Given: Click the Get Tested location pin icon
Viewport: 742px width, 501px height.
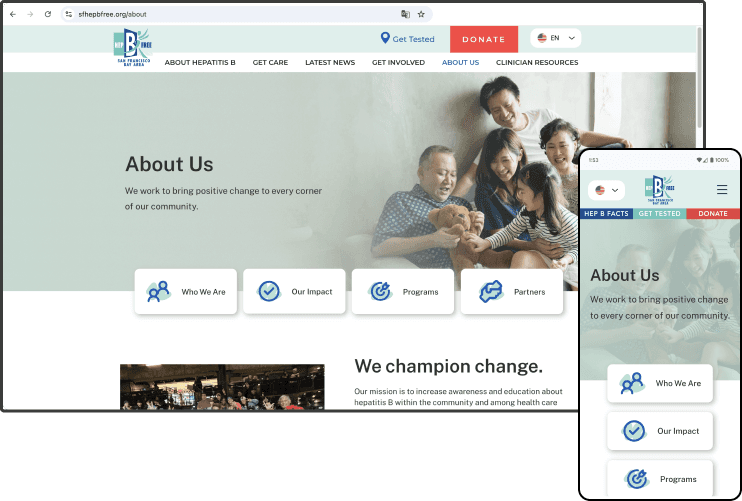Looking at the screenshot, I should (385, 38).
